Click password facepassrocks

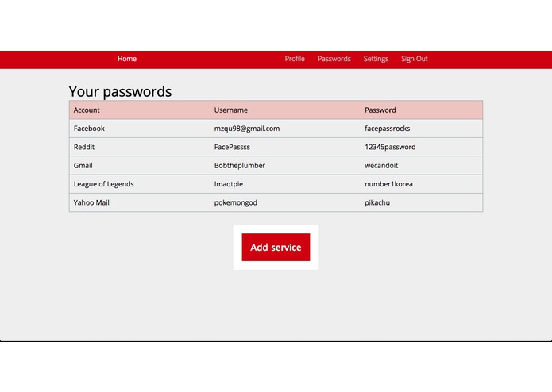pyautogui.click(x=388, y=129)
